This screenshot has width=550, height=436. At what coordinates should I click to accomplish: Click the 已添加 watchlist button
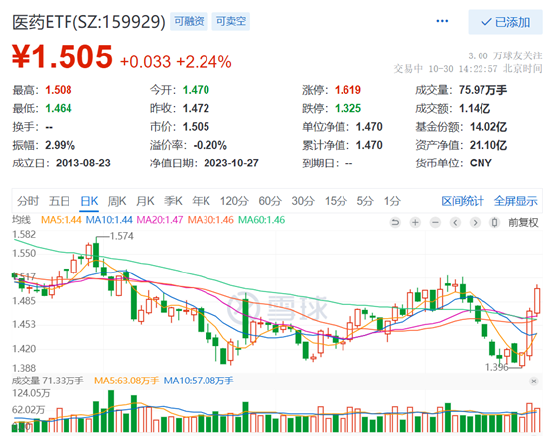[505, 22]
